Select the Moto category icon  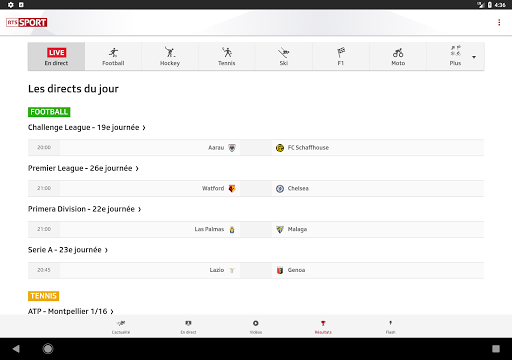coord(398,53)
